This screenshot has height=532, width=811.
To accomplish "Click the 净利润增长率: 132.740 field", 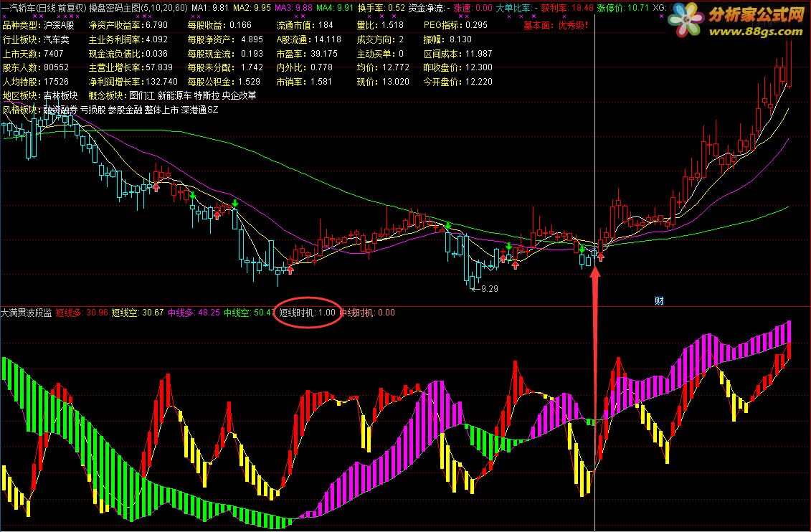I will (x=133, y=82).
